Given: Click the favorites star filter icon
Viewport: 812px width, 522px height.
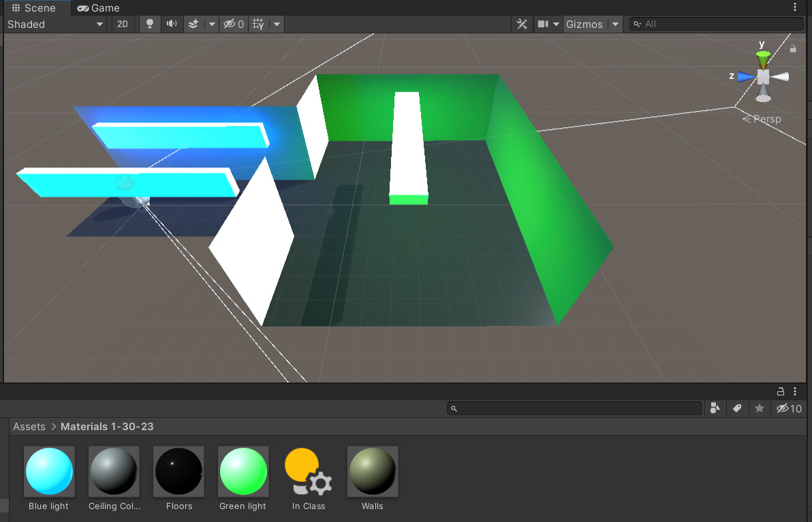Looking at the screenshot, I should (760, 408).
